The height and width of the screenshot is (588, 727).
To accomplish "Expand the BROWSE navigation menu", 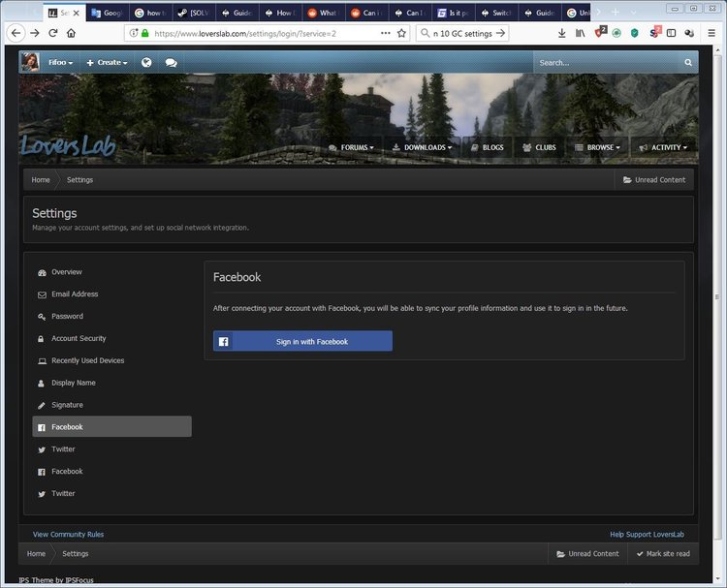I will (x=598, y=147).
